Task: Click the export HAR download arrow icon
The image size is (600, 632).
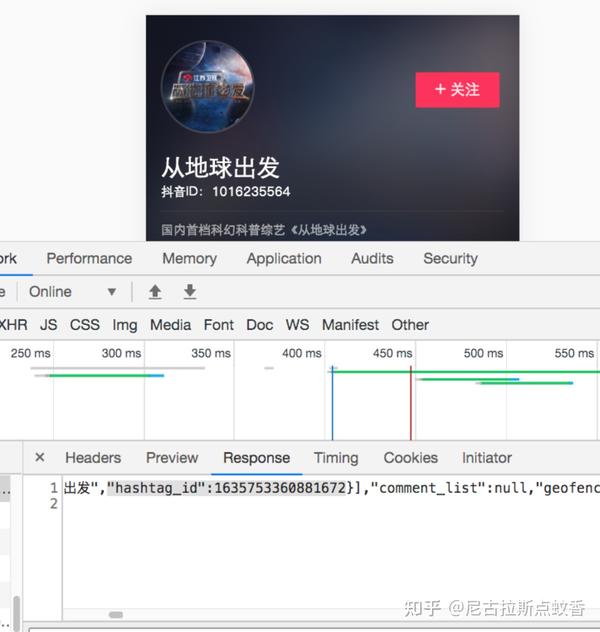Action: tap(190, 292)
